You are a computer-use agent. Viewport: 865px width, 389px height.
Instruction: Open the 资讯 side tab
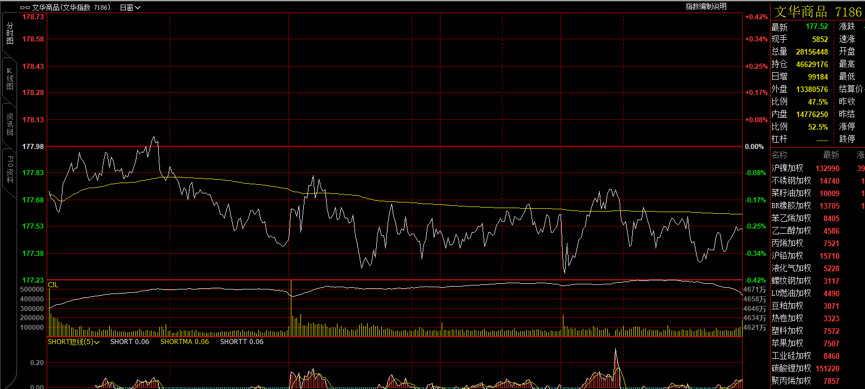tap(9, 125)
